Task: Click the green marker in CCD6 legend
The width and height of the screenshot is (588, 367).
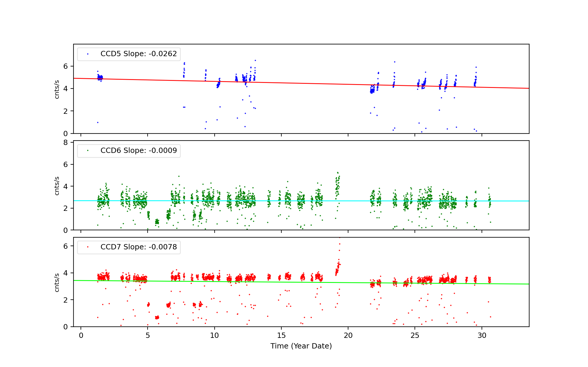Action: click(88, 151)
